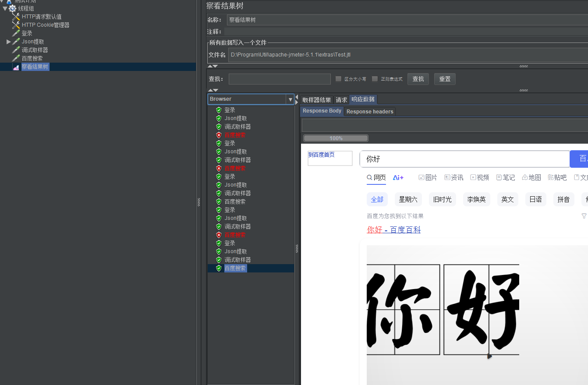588x385 pixels.
Task: Click inside the 查找 search input field
Action: tap(279, 79)
